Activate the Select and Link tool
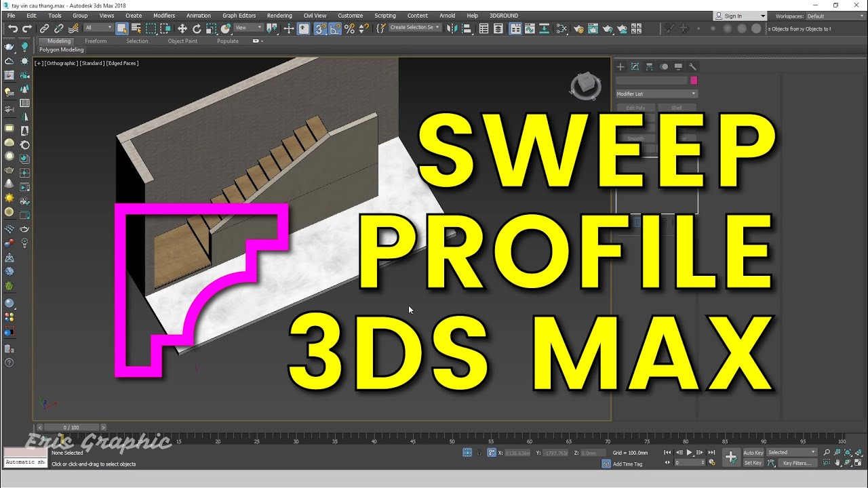The height and width of the screenshot is (488, 868). [44, 28]
